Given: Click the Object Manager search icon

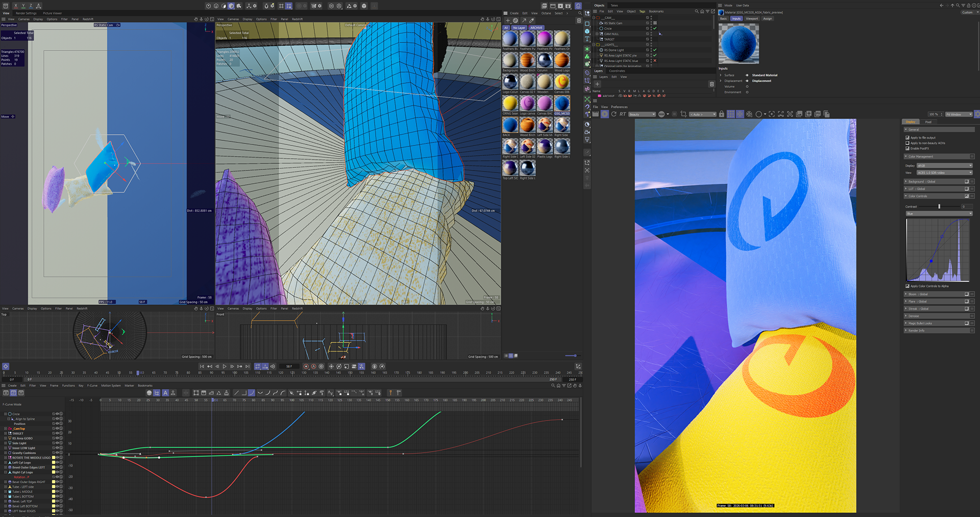Looking at the screenshot, I should 697,11.
